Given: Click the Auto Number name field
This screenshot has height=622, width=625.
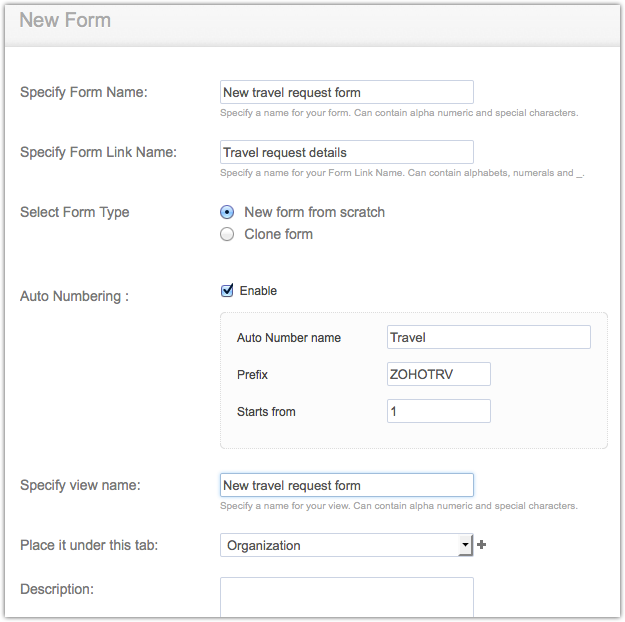Looking at the screenshot, I should [x=488, y=338].
